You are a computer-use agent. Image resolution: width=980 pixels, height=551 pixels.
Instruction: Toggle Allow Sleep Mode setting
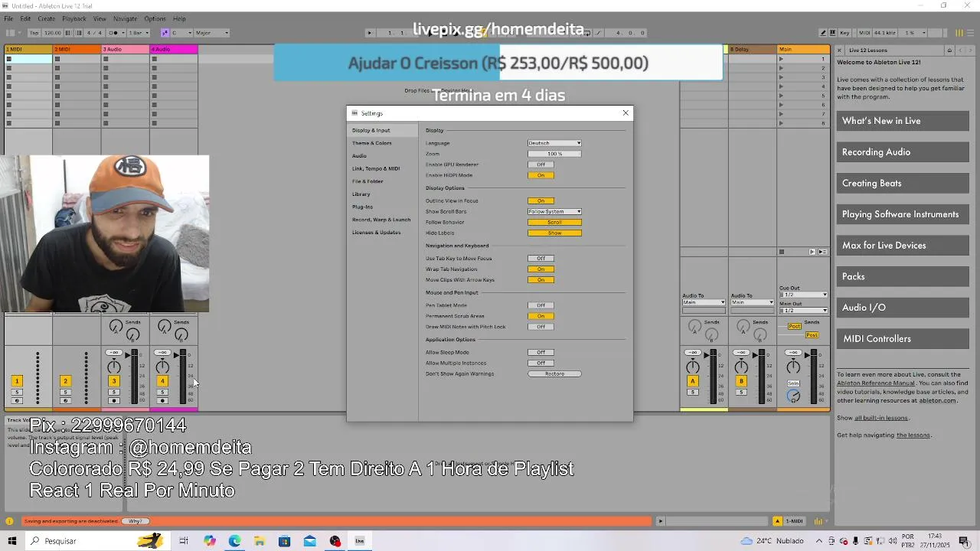coord(541,352)
